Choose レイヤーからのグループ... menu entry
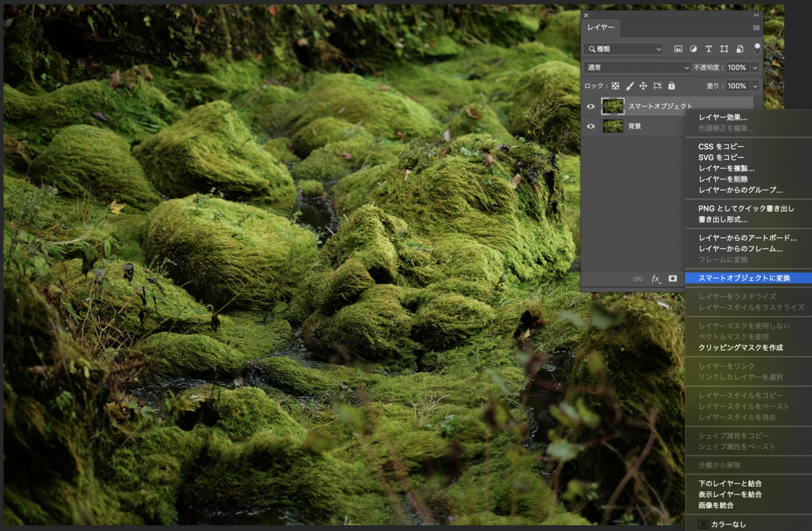Viewport: 812px width, 531px height. [x=740, y=190]
